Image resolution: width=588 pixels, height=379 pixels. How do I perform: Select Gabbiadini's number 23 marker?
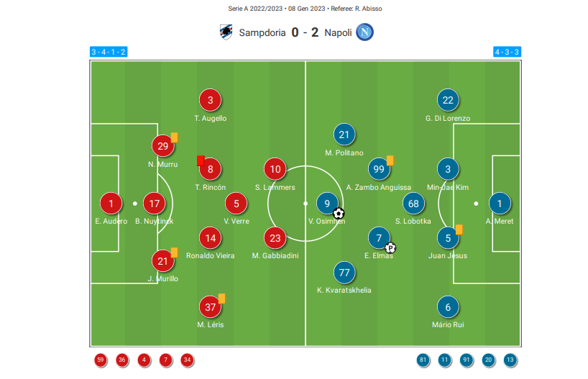click(x=275, y=238)
